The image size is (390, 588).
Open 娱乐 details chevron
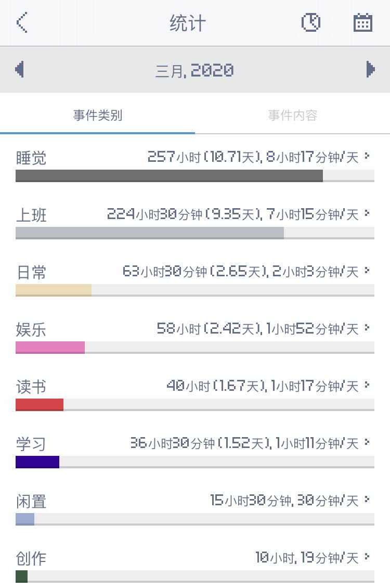[367, 327]
